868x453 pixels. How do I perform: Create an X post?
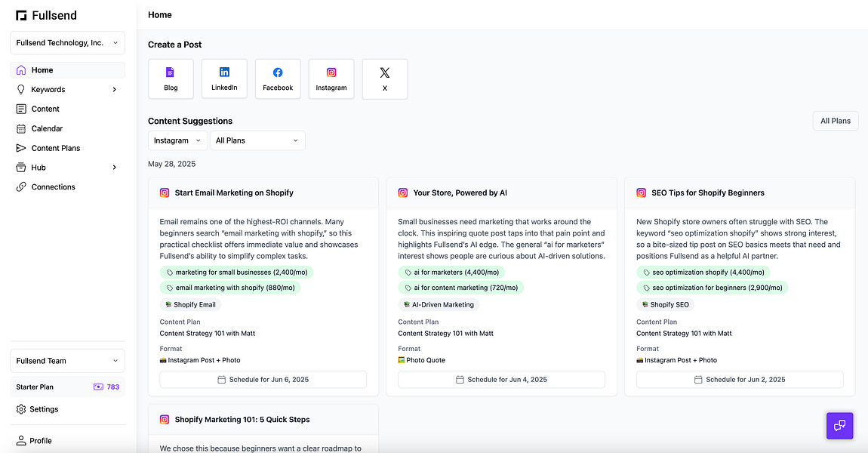click(385, 79)
